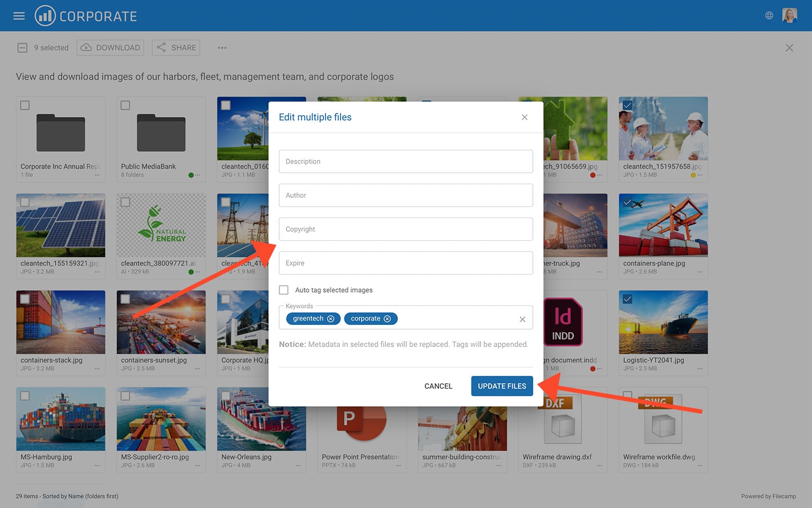
Task: Open the Natural Energy logo thumbnail
Action: click(161, 225)
